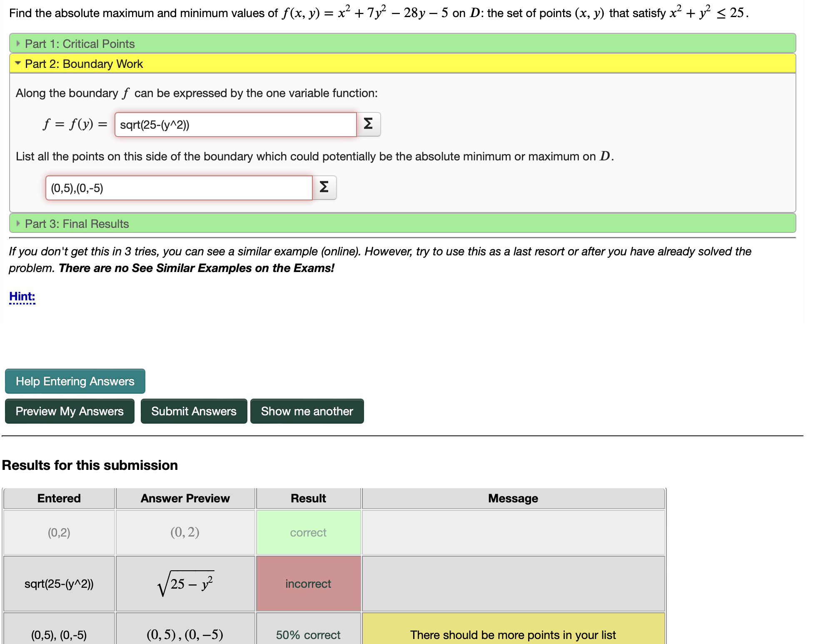Select the Entered column header

tap(59, 498)
